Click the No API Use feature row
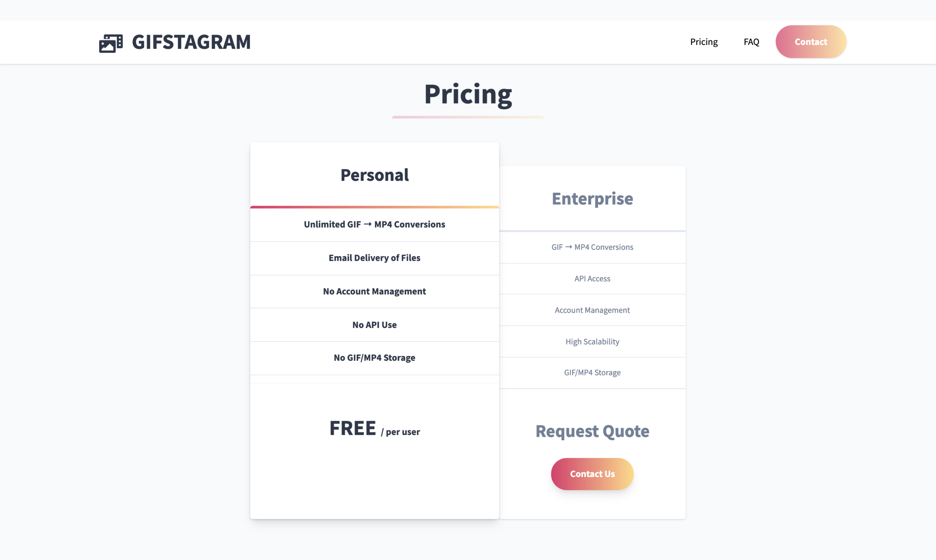This screenshot has height=560, width=936. point(374,325)
